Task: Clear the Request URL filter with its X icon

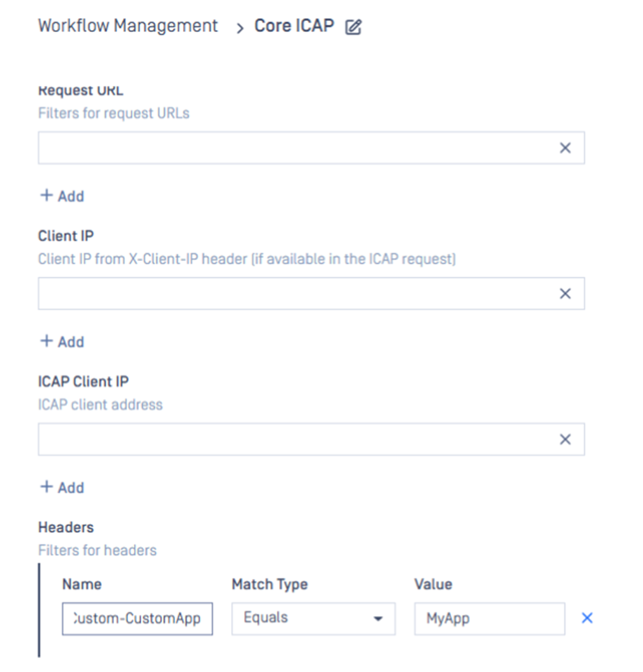Action: pos(566,148)
